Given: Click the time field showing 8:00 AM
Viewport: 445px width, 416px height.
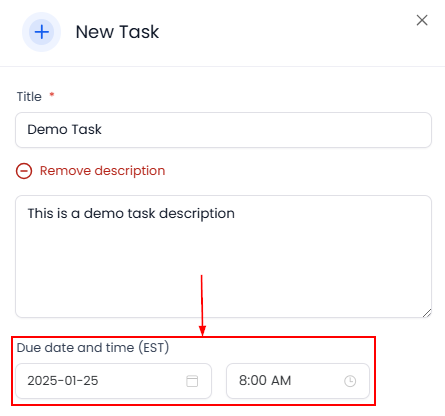Looking at the screenshot, I should tap(298, 381).
